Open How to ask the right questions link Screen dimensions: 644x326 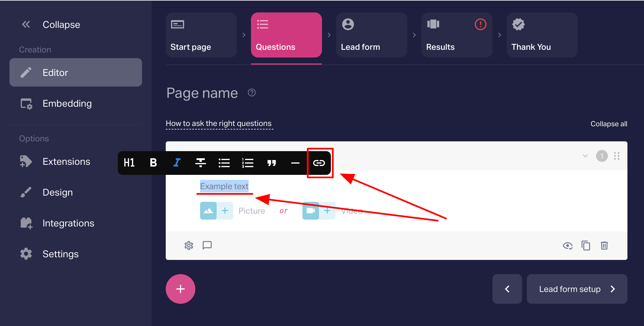[x=218, y=124]
